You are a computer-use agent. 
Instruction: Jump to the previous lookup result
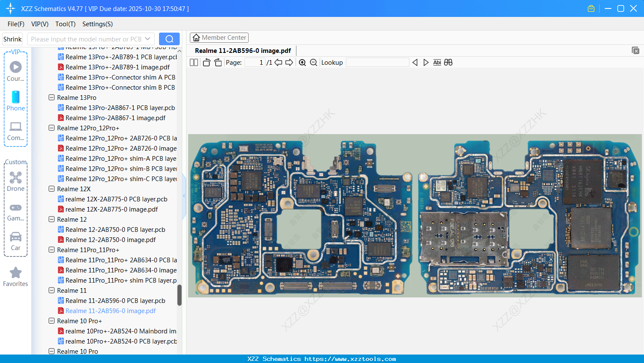pyautogui.click(x=415, y=63)
